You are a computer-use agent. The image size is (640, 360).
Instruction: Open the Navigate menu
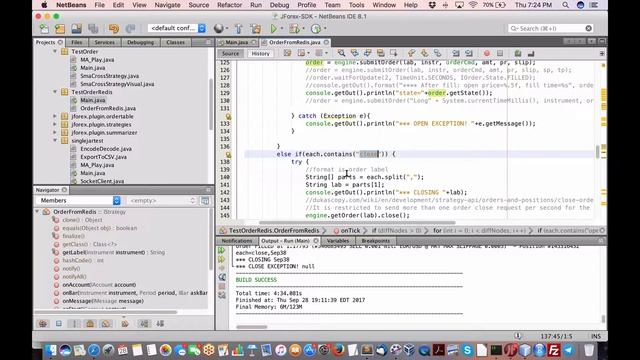[x=167, y=5]
